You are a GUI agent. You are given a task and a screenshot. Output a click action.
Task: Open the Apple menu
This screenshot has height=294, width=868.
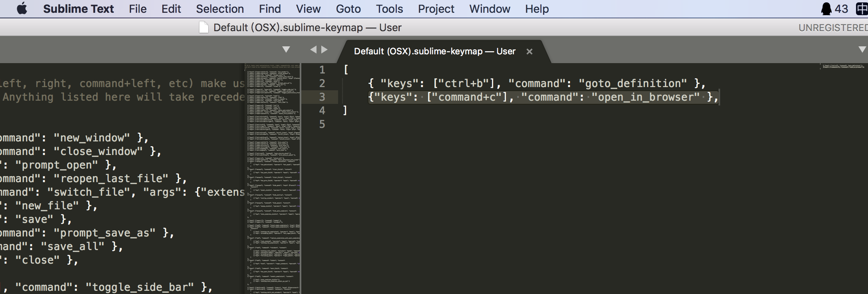pos(22,8)
